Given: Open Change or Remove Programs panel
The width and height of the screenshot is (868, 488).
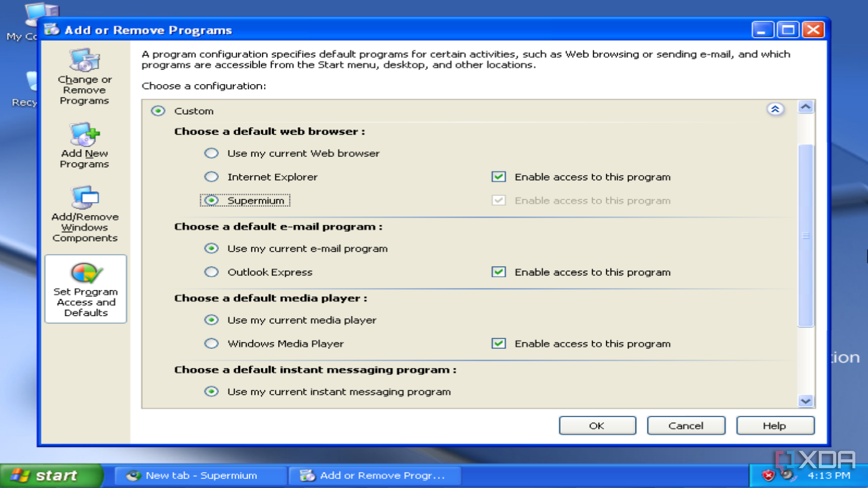Looking at the screenshot, I should pyautogui.click(x=85, y=77).
